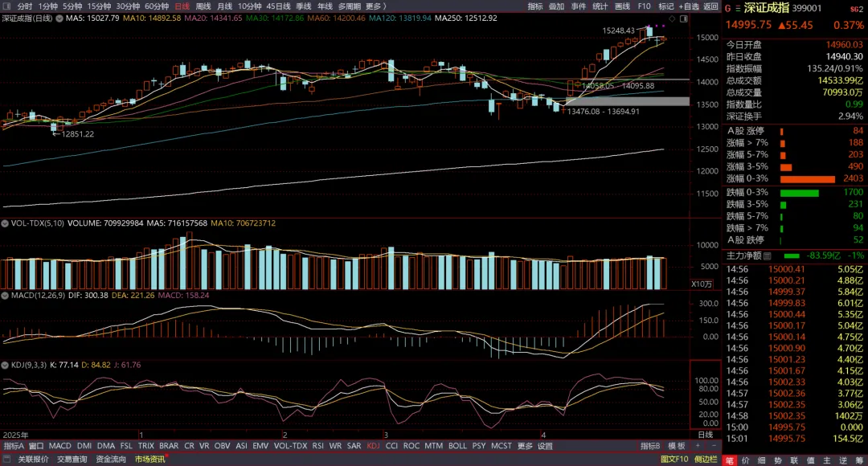Image resolution: width=868 pixels, height=466 pixels.
Task: Click the list icon next to 主力净额
Action: pos(768,255)
